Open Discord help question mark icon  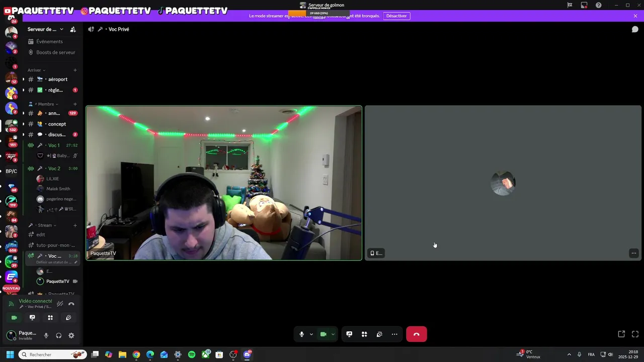599,5
